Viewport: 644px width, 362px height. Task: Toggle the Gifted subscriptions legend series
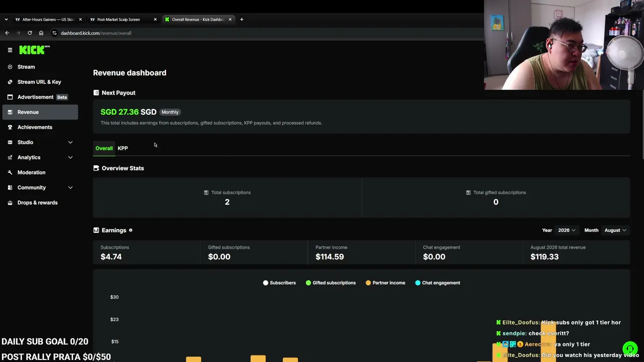click(x=331, y=283)
